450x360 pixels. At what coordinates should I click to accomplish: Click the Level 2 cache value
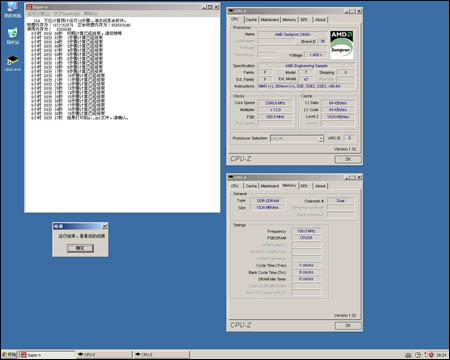tap(338, 117)
